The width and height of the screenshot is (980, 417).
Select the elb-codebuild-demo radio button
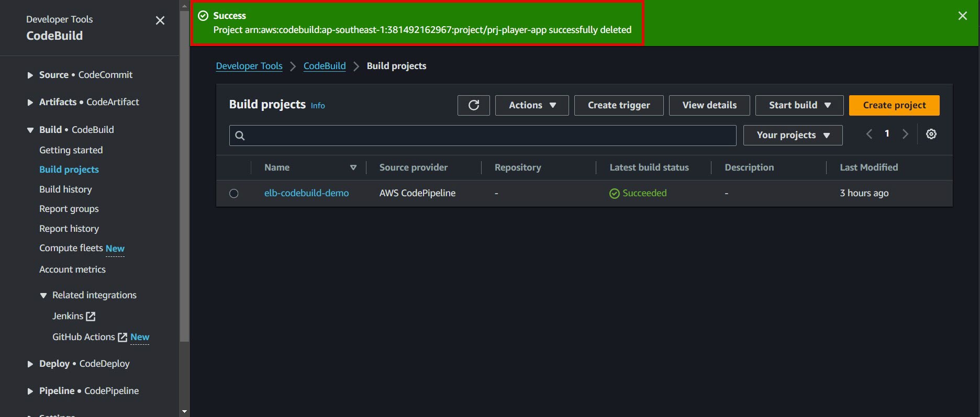coord(234,194)
